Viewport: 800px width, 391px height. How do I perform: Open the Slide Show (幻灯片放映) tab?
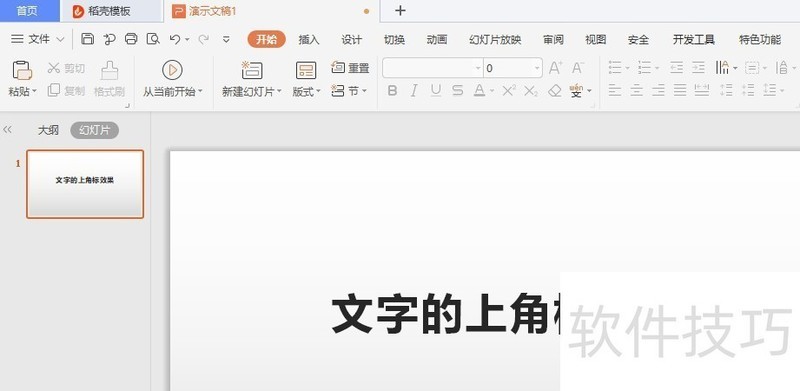pyautogui.click(x=495, y=40)
